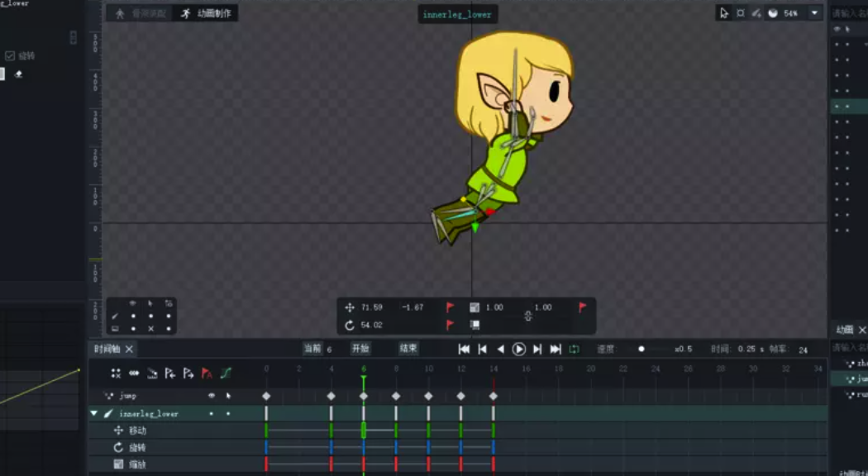The height and width of the screenshot is (476, 868).
Task: Click the visibility eye header in bottom-left viewport filter panel
Action: tap(133, 303)
